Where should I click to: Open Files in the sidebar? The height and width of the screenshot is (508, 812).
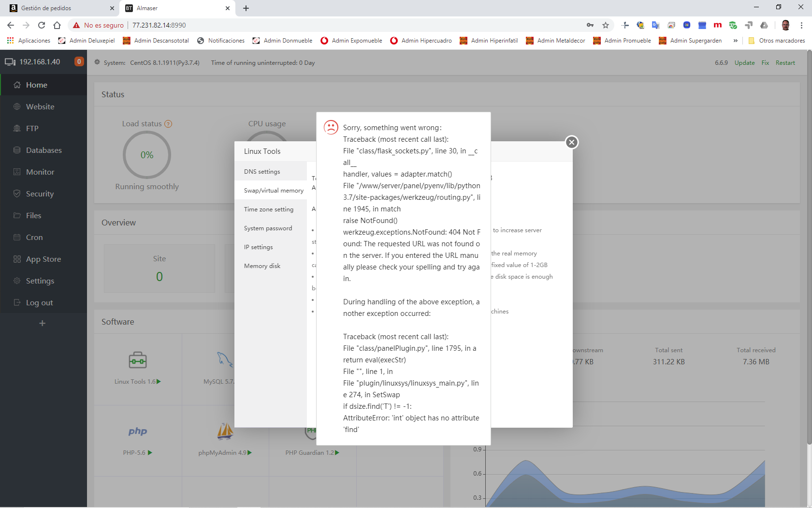tap(43, 215)
